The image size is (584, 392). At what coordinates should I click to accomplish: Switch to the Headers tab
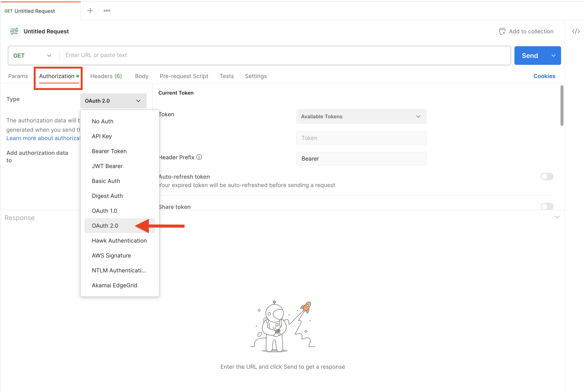pos(106,76)
